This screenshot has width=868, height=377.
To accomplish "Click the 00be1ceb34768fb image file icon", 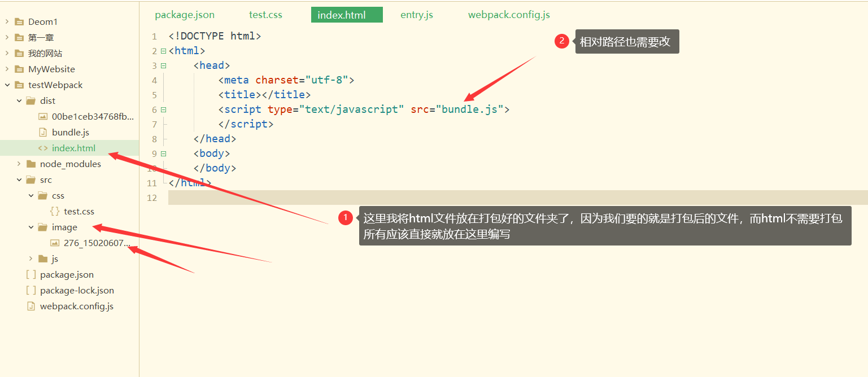I will (43, 116).
